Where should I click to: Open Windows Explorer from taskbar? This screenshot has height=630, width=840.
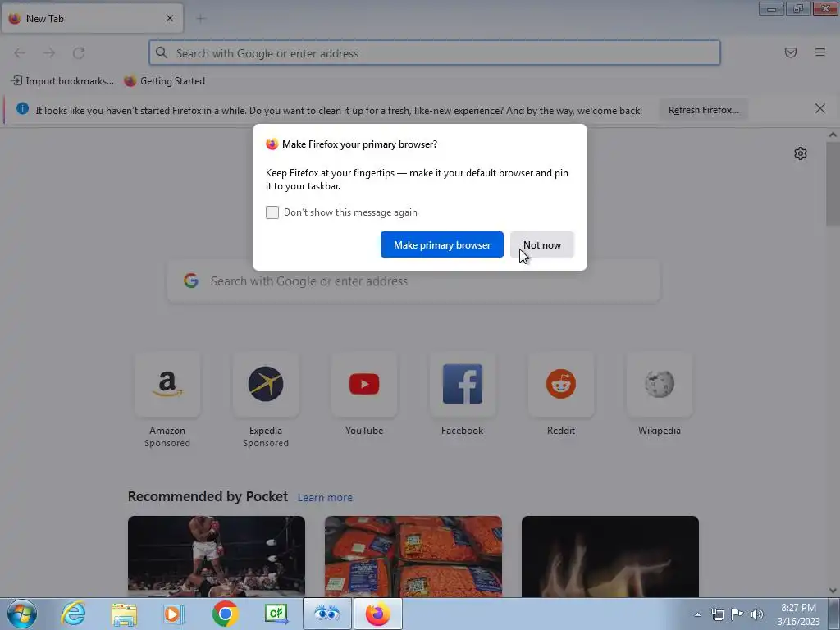click(x=124, y=614)
